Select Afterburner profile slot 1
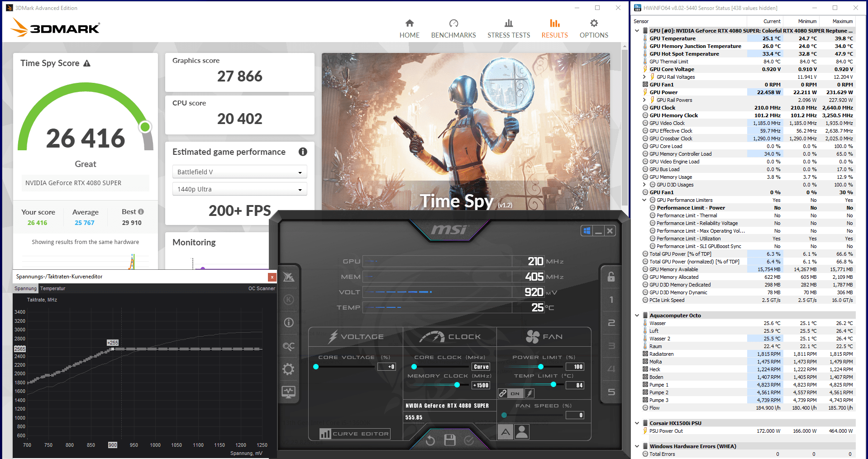Viewport: 868px width, 459px height. pyautogui.click(x=611, y=300)
